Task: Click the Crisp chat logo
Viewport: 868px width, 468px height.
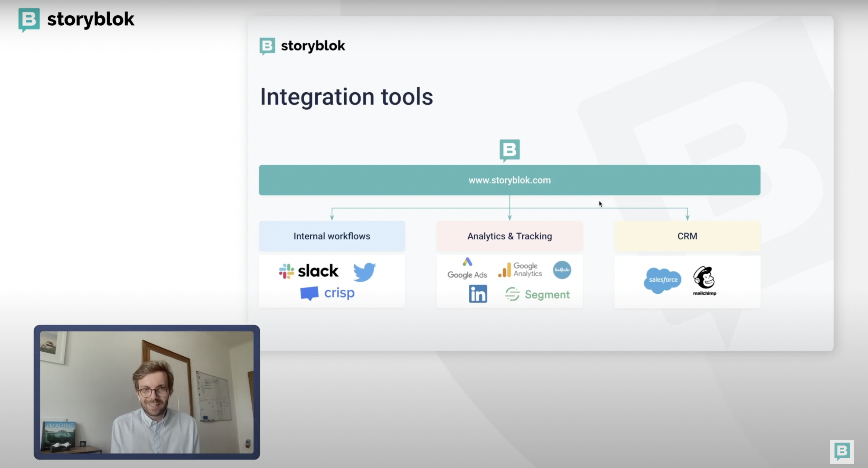Action: 328,293
